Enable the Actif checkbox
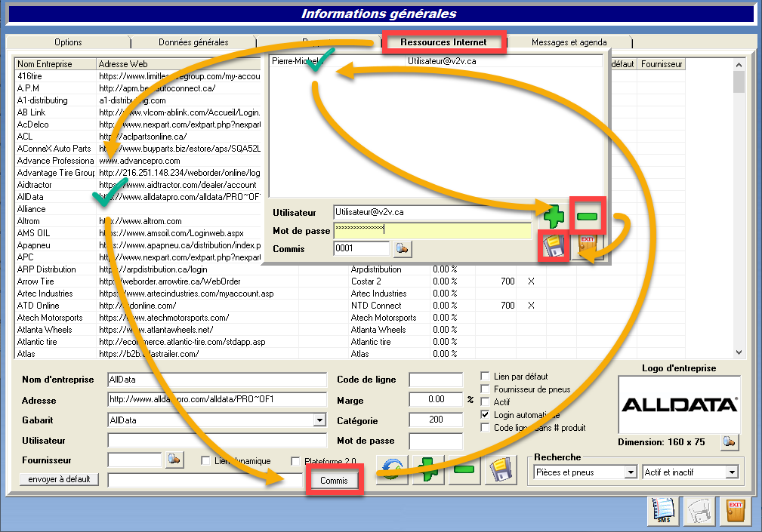762x532 pixels. [485, 401]
